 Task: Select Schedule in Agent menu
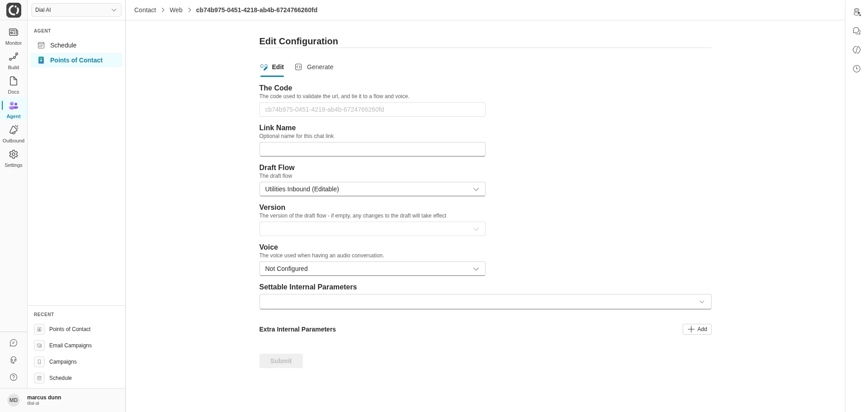76,45
